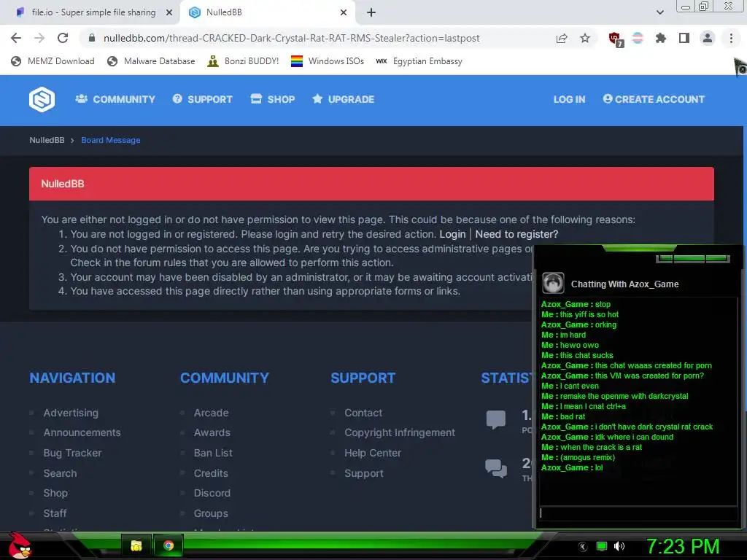747x560 pixels.
Task: Open the Copyright Infringement link
Action: [400, 432]
